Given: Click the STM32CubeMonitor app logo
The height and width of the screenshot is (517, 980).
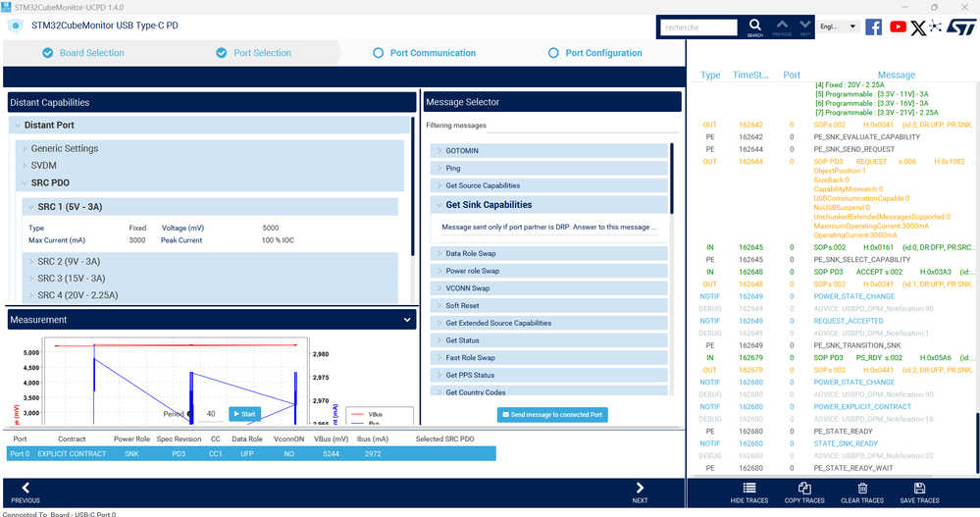Looking at the screenshot, I should (15, 26).
